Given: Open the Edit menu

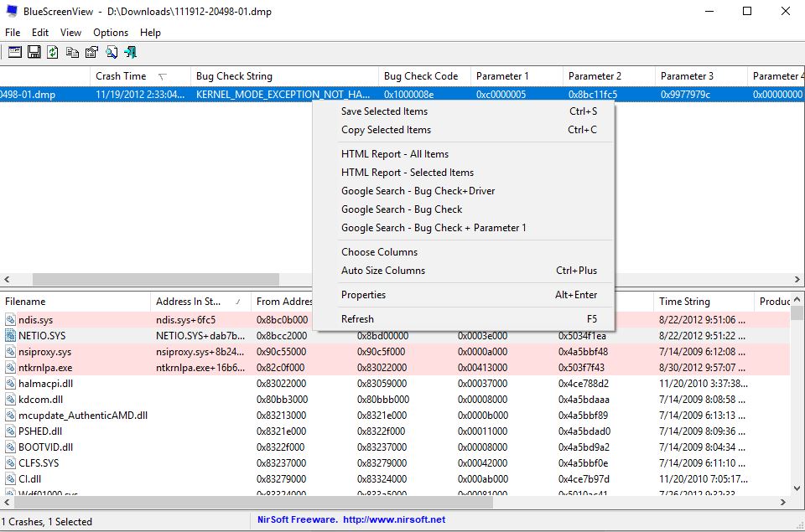Looking at the screenshot, I should [40, 33].
